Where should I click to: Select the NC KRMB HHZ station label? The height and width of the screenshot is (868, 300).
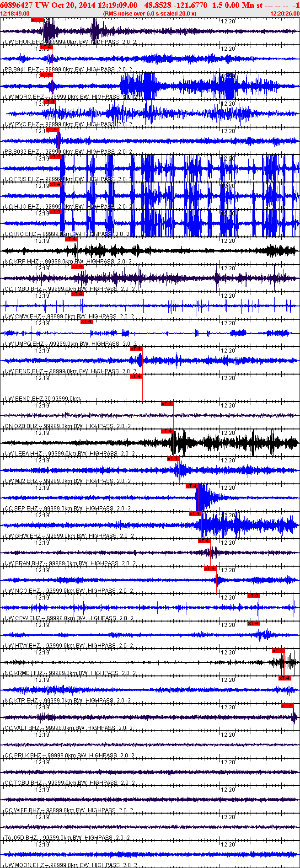coord(70,673)
